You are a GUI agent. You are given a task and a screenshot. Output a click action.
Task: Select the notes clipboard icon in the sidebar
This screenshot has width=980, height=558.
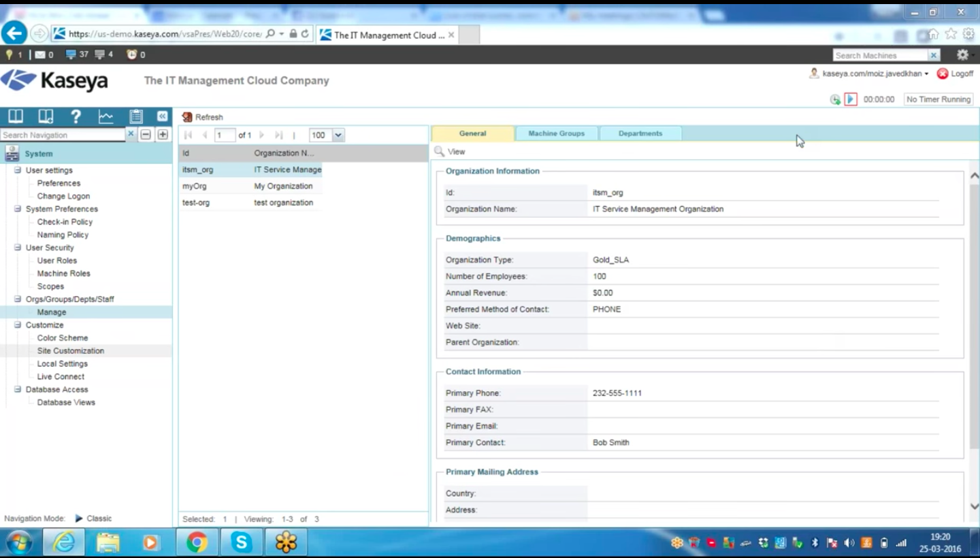coord(135,116)
